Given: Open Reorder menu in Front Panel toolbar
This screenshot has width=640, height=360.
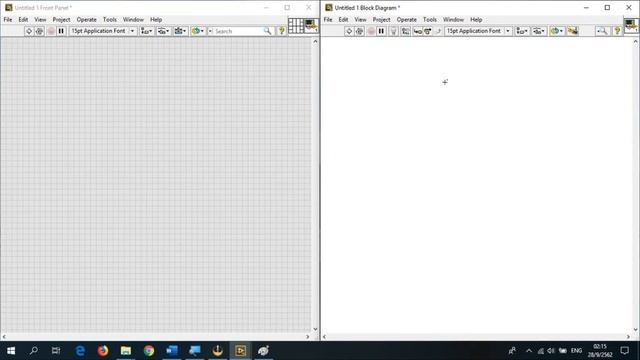Looking at the screenshot, I should 198,31.
